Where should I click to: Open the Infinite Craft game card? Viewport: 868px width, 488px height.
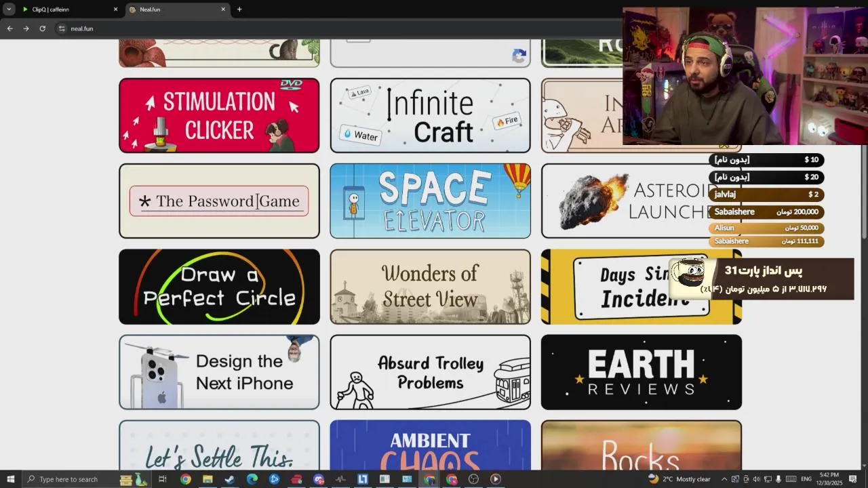(x=430, y=115)
